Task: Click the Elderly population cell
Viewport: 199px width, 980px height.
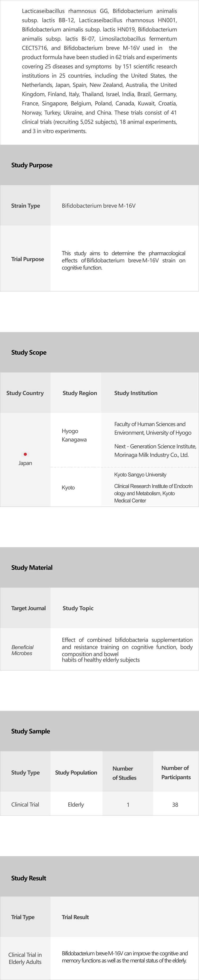Action: (76, 805)
